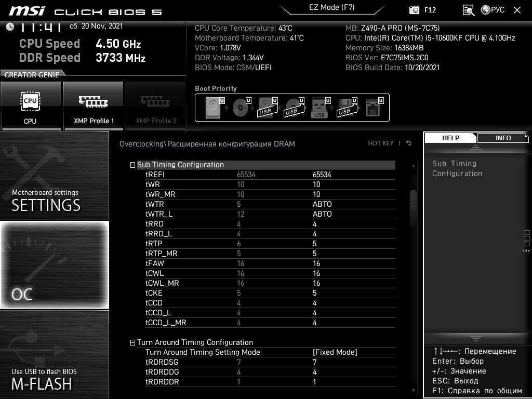This screenshot has height=399, width=532.
Task: Switch to EZ Mode (F7)
Action: pyautogui.click(x=331, y=8)
